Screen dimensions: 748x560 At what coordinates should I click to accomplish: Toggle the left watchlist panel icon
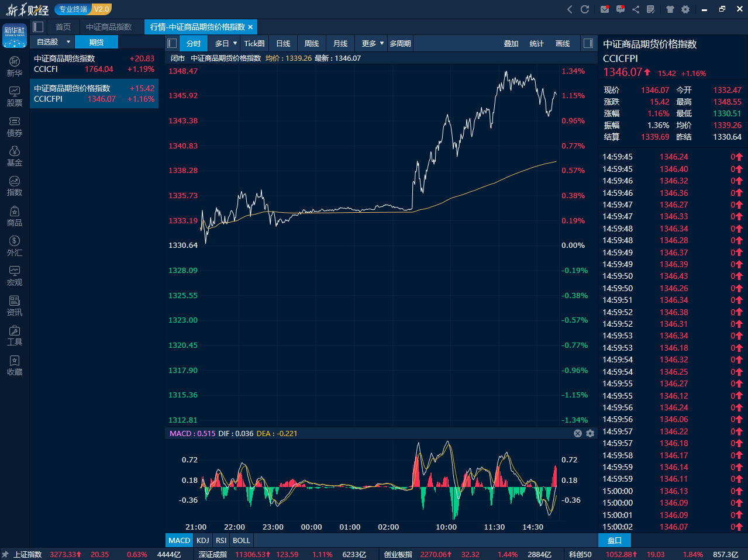pyautogui.click(x=39, y=27)
